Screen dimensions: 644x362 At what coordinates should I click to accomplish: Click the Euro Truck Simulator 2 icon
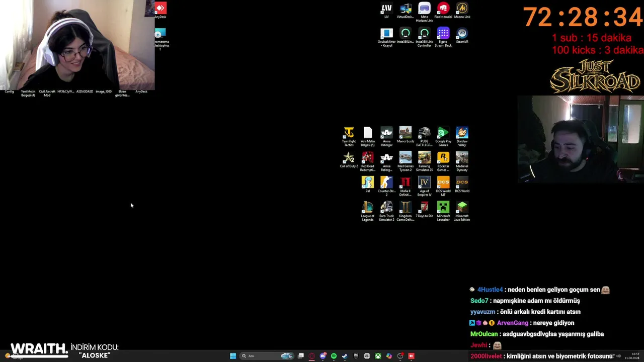(386, 211)
